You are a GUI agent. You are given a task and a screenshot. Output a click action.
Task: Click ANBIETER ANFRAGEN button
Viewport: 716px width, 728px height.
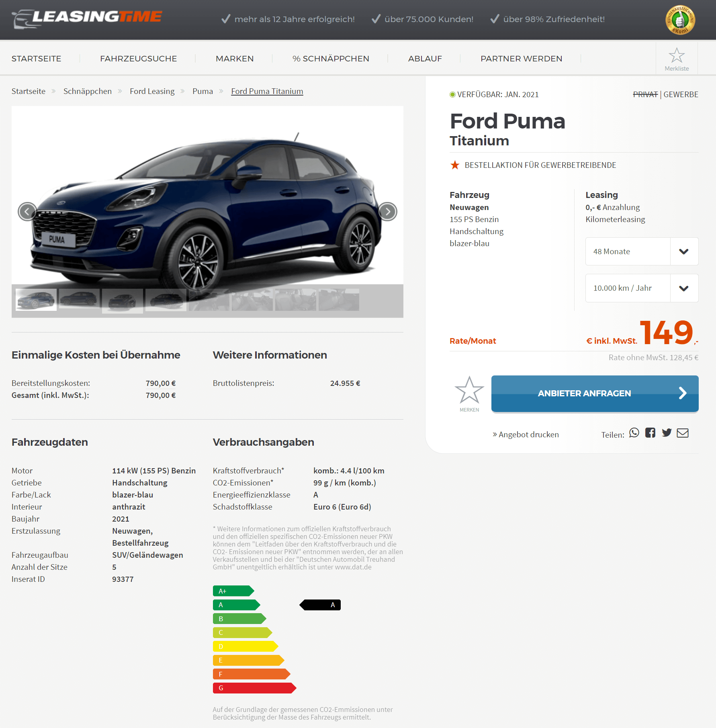pyautogui.click(x=595, y=394)
